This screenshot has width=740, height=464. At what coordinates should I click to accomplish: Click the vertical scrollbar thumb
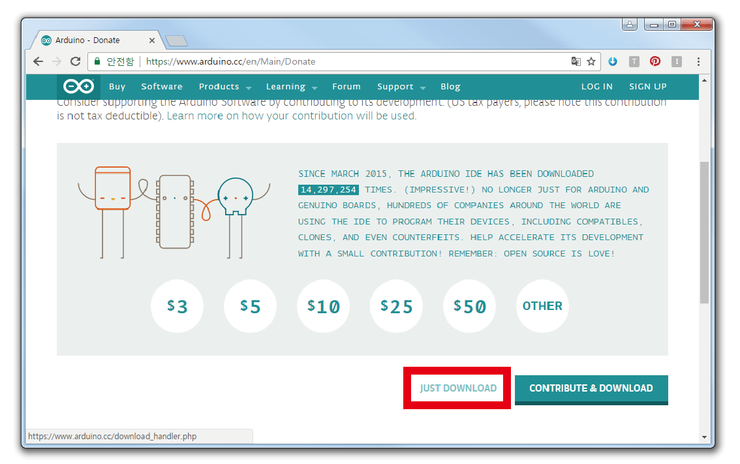point(704,232)
